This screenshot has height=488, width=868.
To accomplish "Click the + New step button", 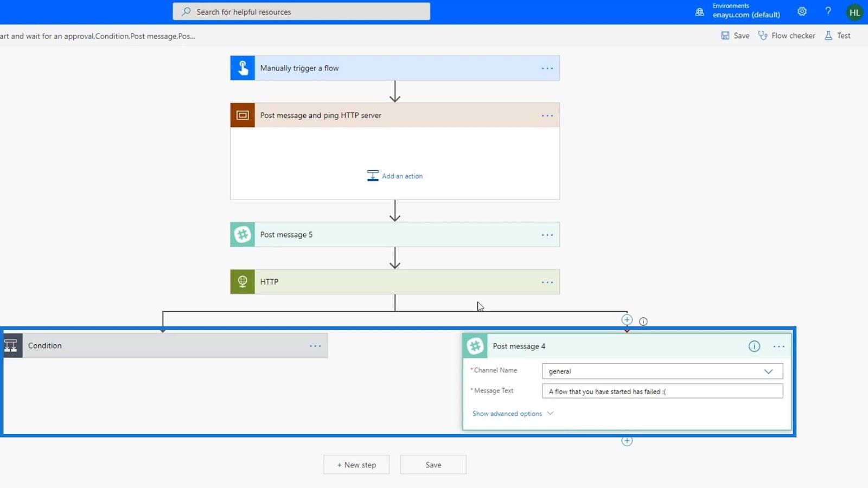I will (356, 465).
